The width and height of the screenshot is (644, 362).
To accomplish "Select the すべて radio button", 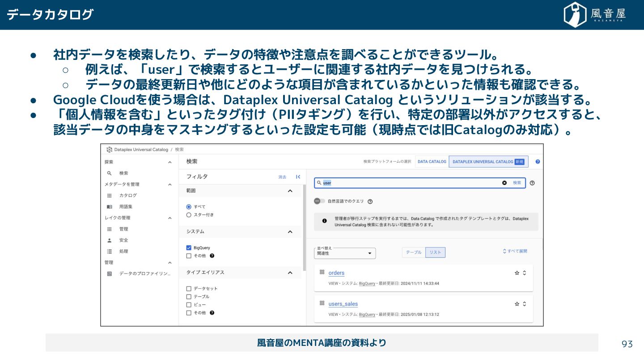I will (189, 206).
